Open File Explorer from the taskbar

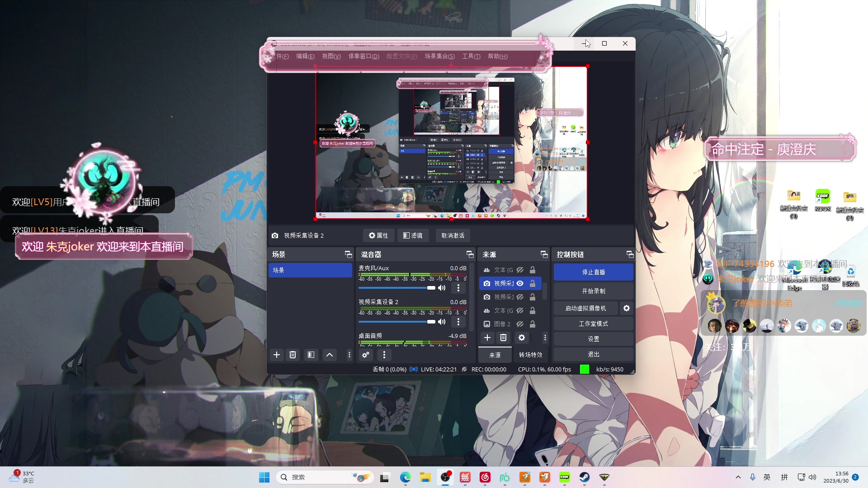(425, 477)
